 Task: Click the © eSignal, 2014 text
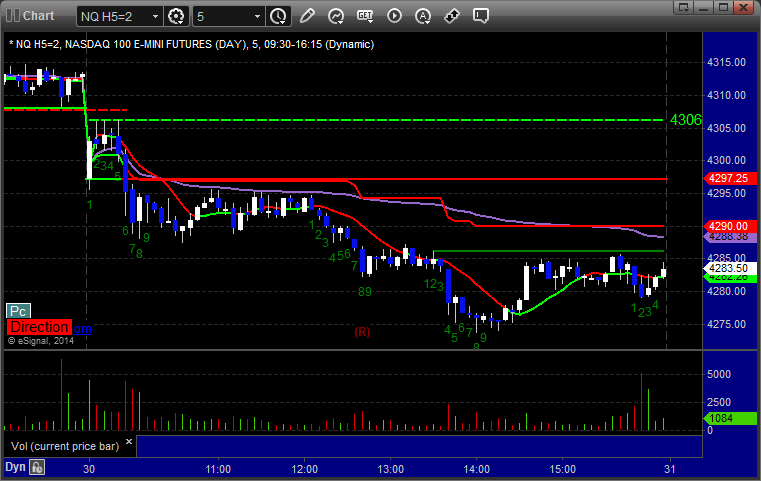click(41, 341)
